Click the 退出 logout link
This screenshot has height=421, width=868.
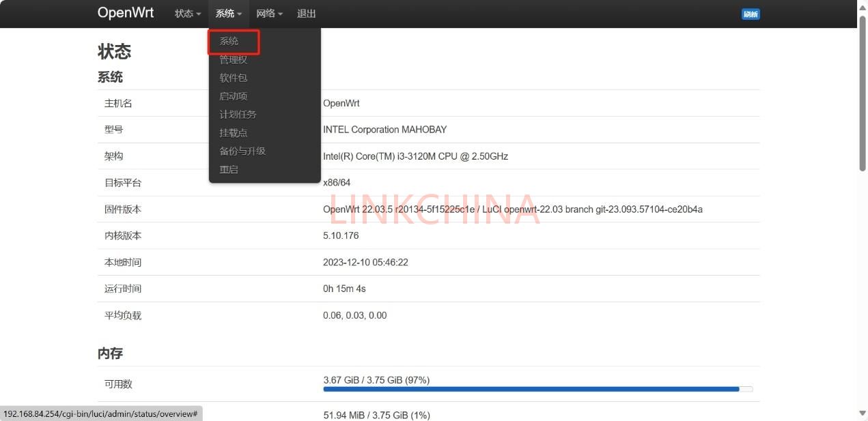pos(307,14)
